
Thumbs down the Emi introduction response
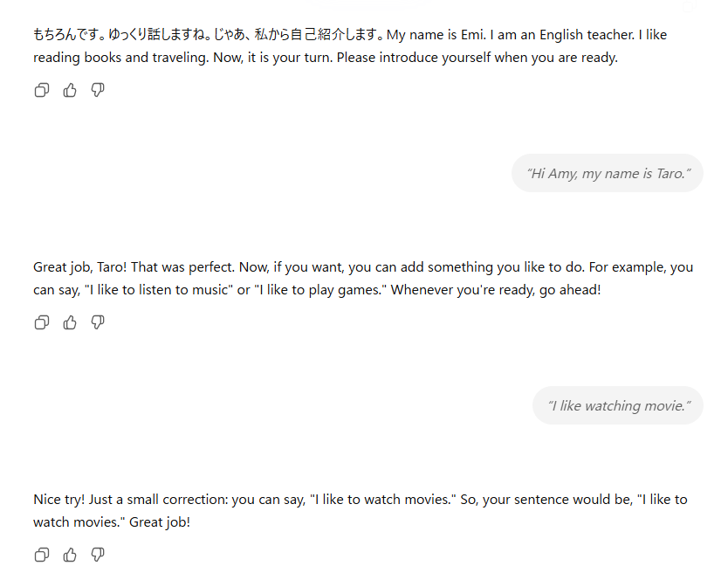(x=98, y=90)
